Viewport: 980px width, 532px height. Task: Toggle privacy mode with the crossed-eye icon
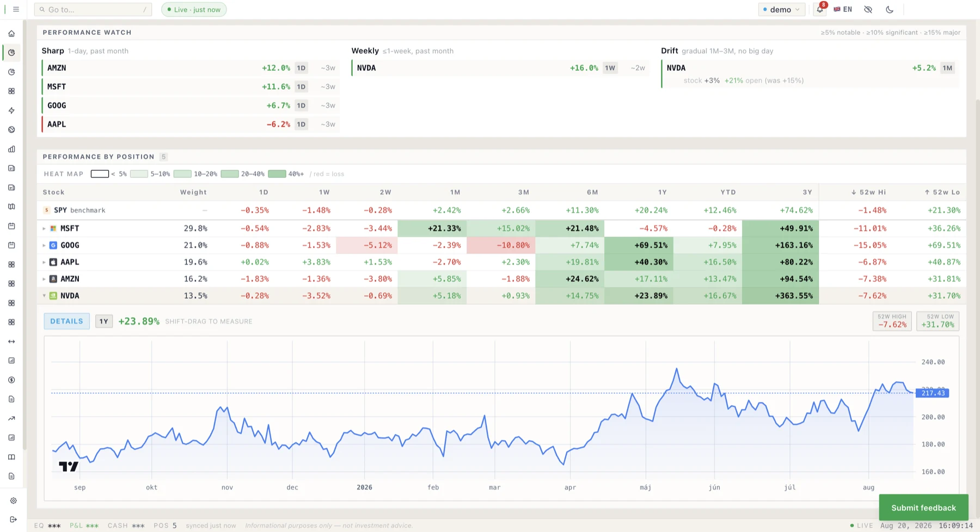coord(868,9)
